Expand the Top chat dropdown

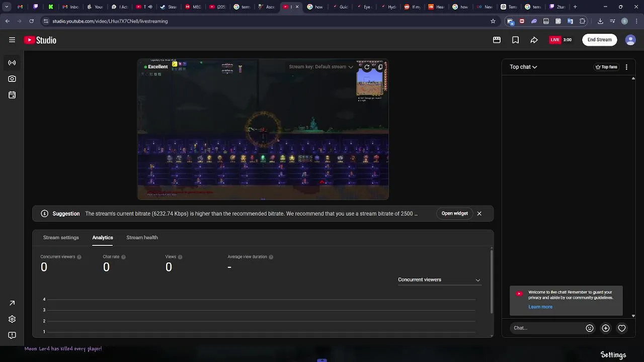pyautogui.click(x=523, y=67)
